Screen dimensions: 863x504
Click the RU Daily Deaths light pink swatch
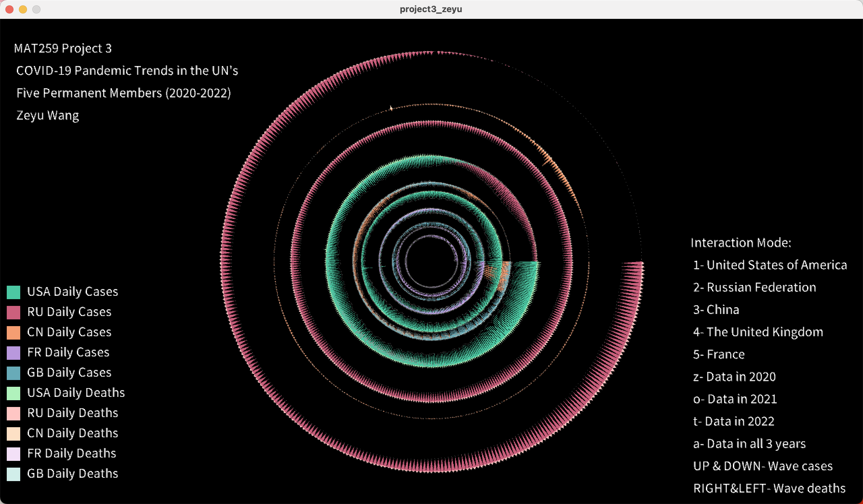coord(13,413)
